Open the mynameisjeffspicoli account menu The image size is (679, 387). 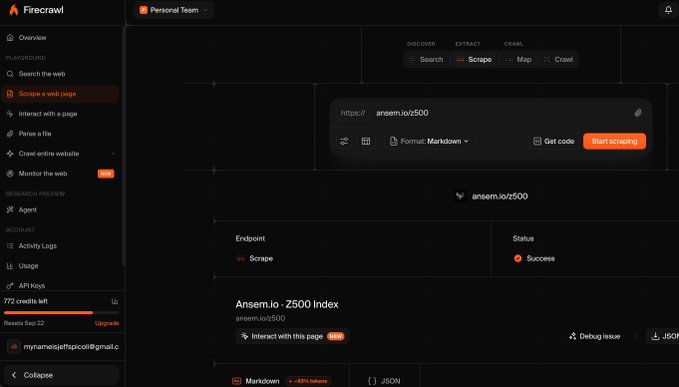pos(62,347)
